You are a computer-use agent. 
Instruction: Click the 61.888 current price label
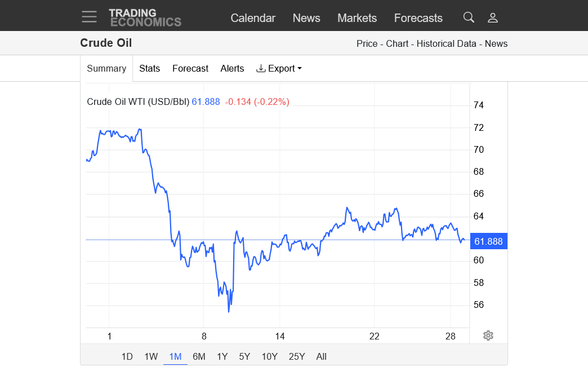coord(488,241)
